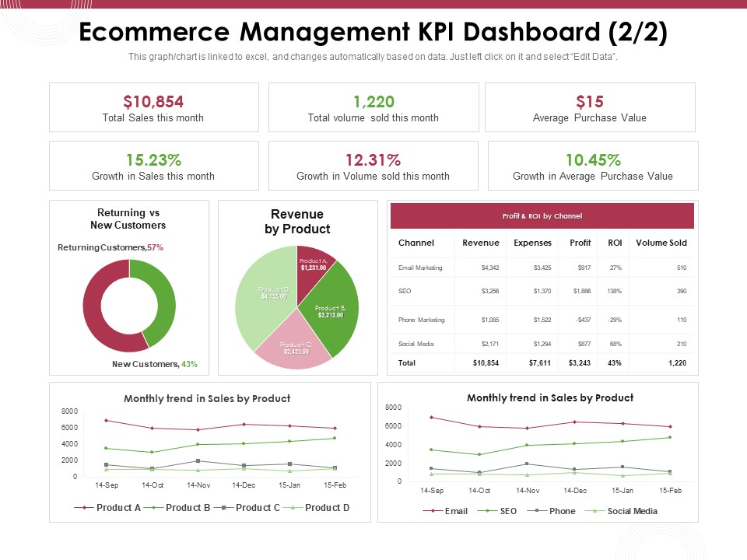
Task: Click total ROI 43% cell
Action: click(x=615, y=363)
